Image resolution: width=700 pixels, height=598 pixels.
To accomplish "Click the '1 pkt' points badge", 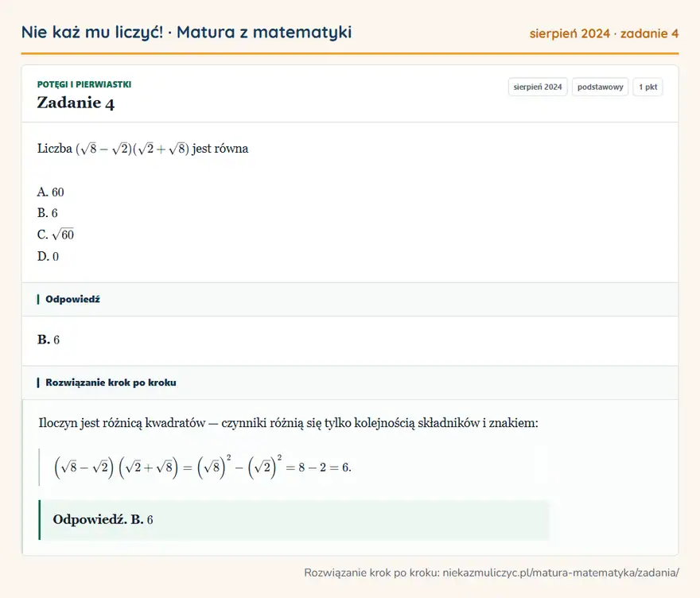I will 647,87.
